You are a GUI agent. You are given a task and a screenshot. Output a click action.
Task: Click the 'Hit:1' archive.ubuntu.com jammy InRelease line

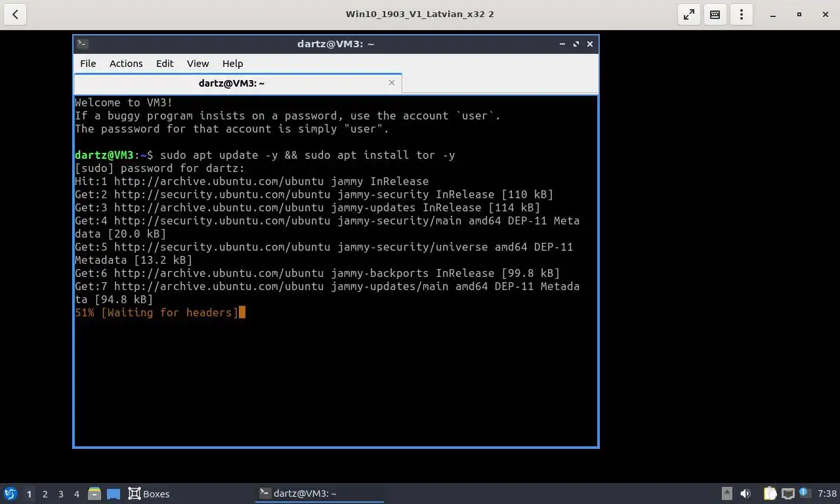coord(251,181)
